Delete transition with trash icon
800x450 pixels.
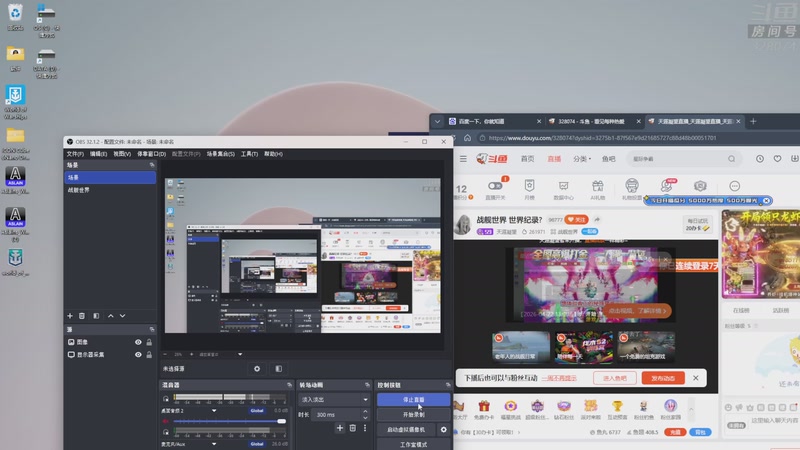[353, 428]
